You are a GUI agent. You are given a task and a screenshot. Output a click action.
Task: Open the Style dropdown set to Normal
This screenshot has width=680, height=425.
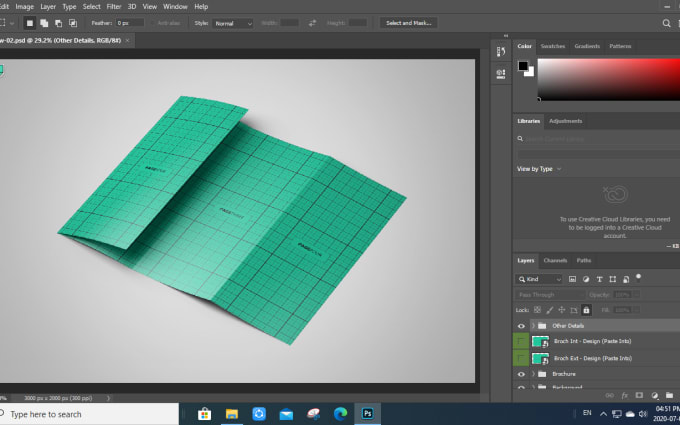coord(233,23)
